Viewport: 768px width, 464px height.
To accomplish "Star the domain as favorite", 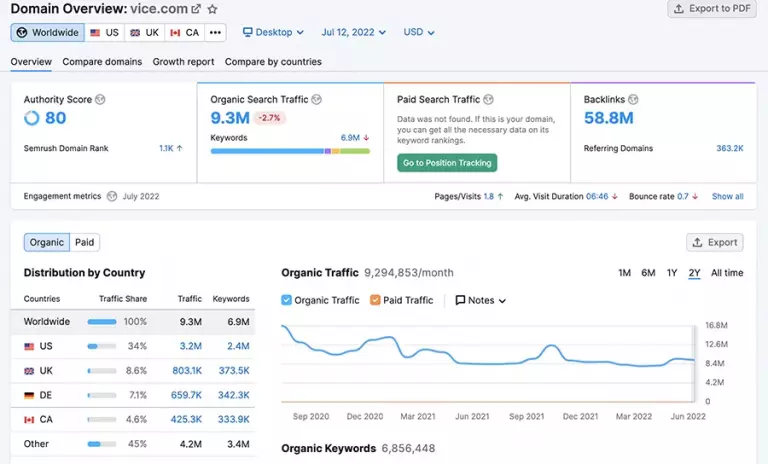I will point(212,9).
